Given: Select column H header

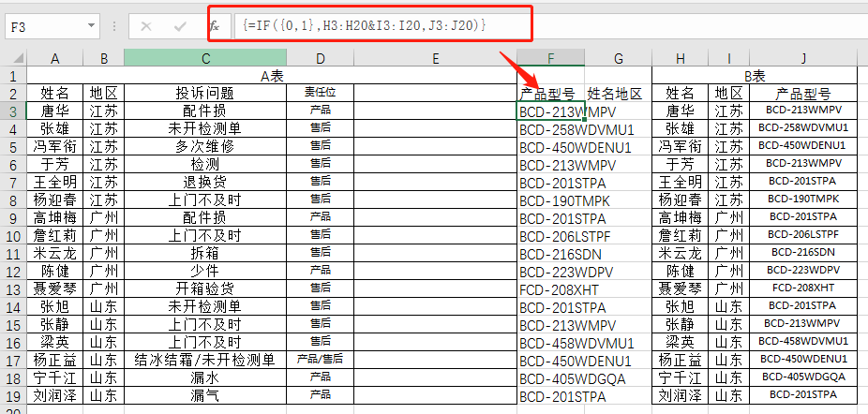Looking at the screenshot, I should tap(681, 59).
